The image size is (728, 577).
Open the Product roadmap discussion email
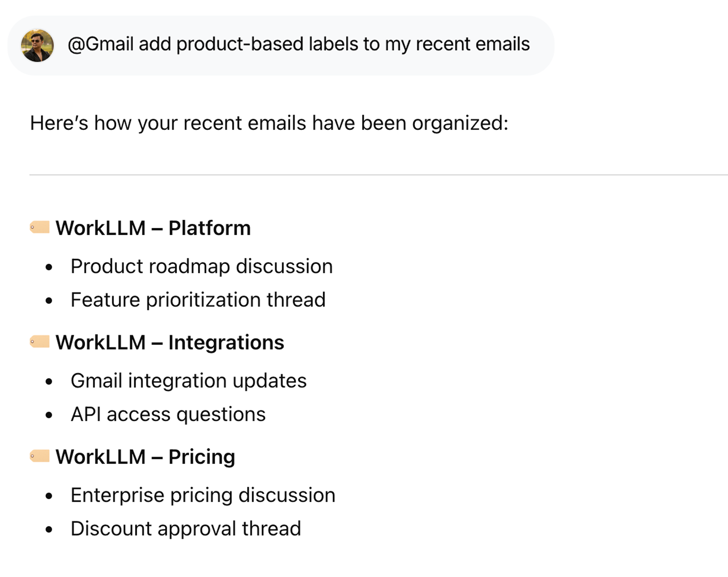point(202,266)
